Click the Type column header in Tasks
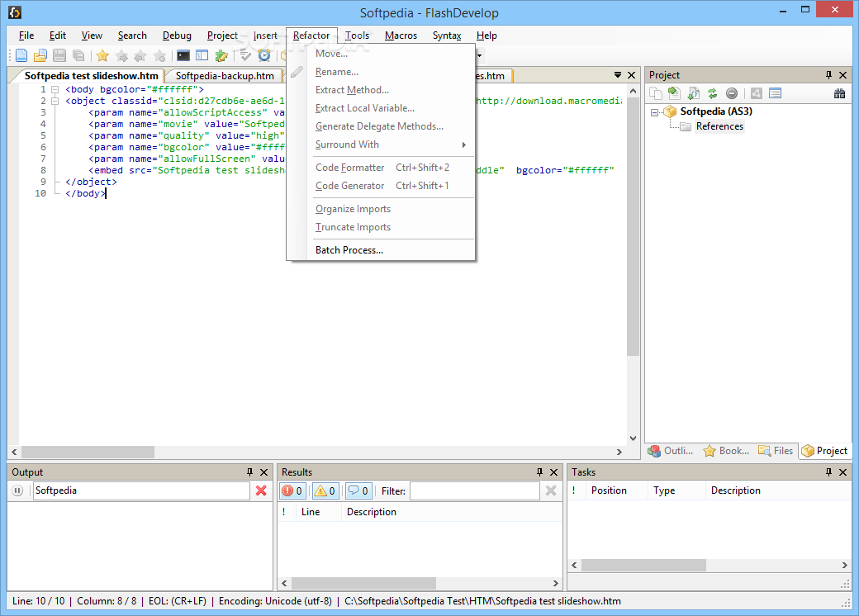 pos(677,490)
